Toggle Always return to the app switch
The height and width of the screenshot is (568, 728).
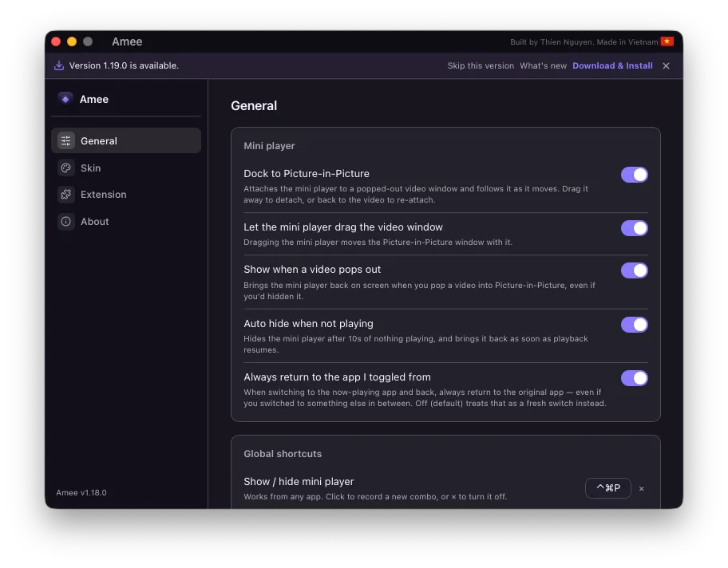pyautogui.click(x=635, y=378)
